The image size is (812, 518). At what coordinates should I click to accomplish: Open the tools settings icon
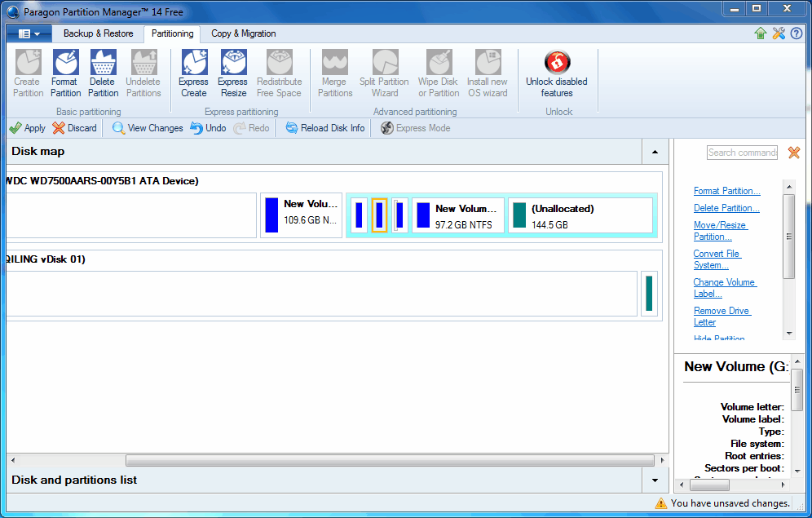point(779,33)
